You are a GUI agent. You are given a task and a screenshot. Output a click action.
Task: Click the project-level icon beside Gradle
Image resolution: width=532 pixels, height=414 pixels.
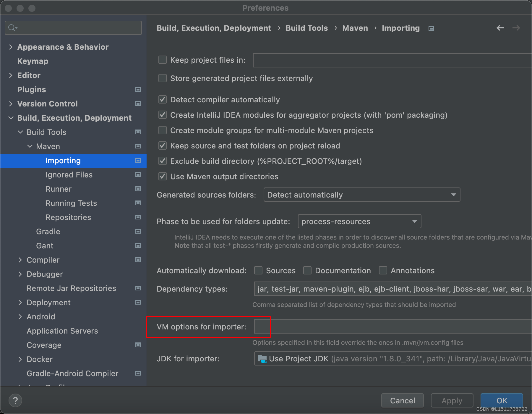(x=138, y=231)
